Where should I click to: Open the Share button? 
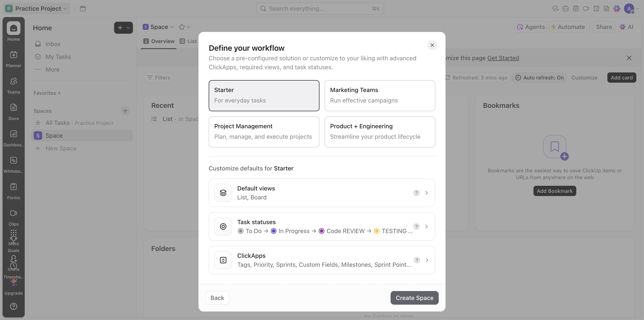pos(604,27)
